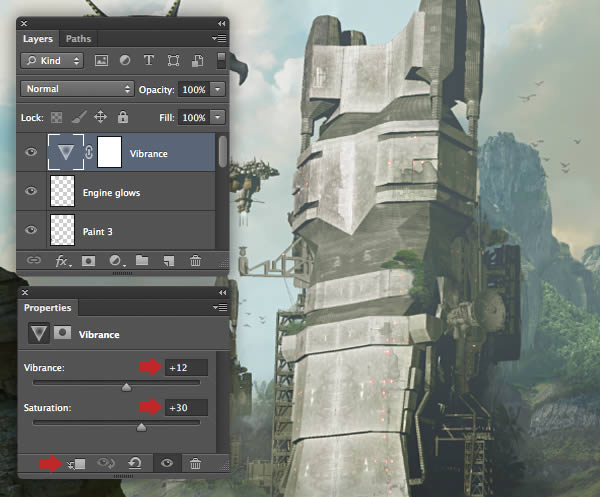Image resolution: width=600 pixels, height=497 pixels.
Task: Clip adjustment to layer below
Action: tap(76, 464)
